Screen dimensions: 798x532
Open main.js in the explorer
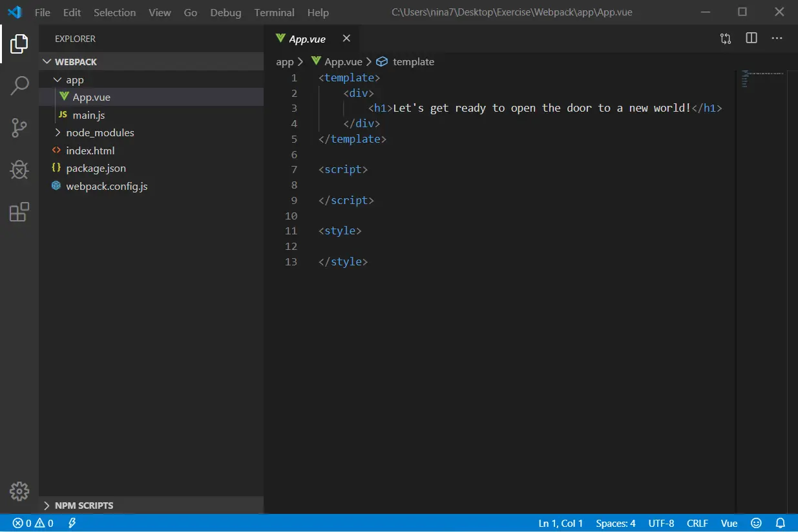pos(151,115)
